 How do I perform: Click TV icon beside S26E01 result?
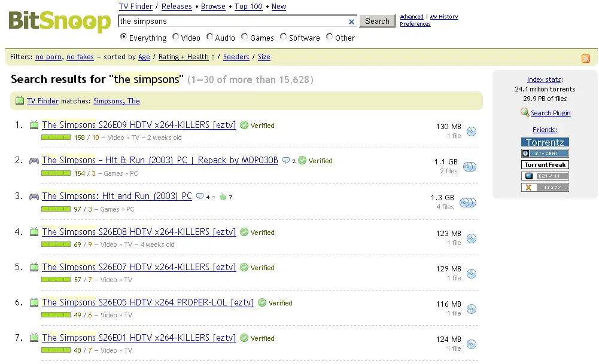34,337
